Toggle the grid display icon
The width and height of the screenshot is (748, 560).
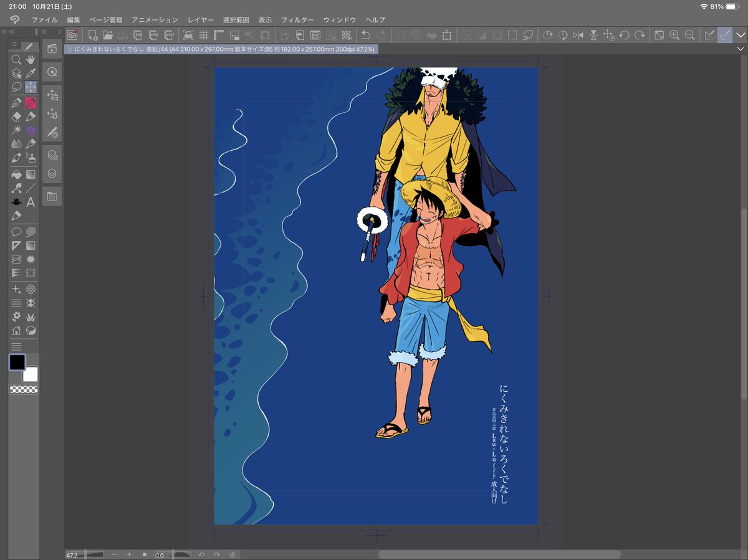203,36
